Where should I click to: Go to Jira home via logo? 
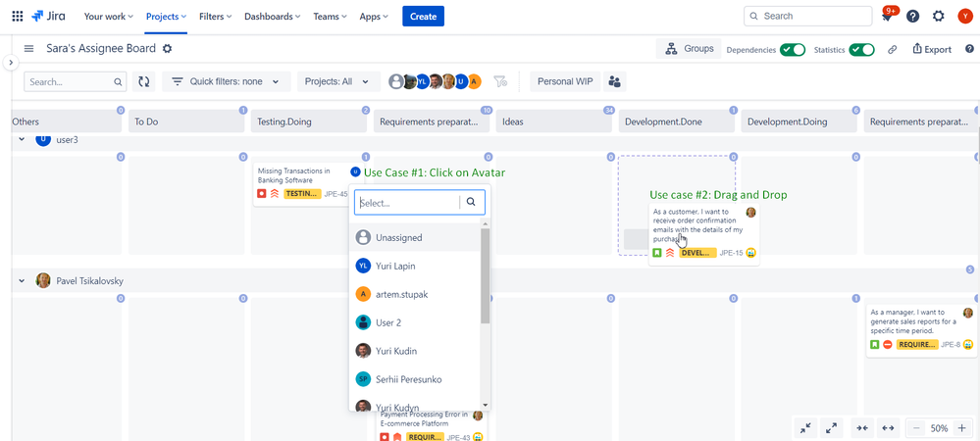[x=48, y=17]
